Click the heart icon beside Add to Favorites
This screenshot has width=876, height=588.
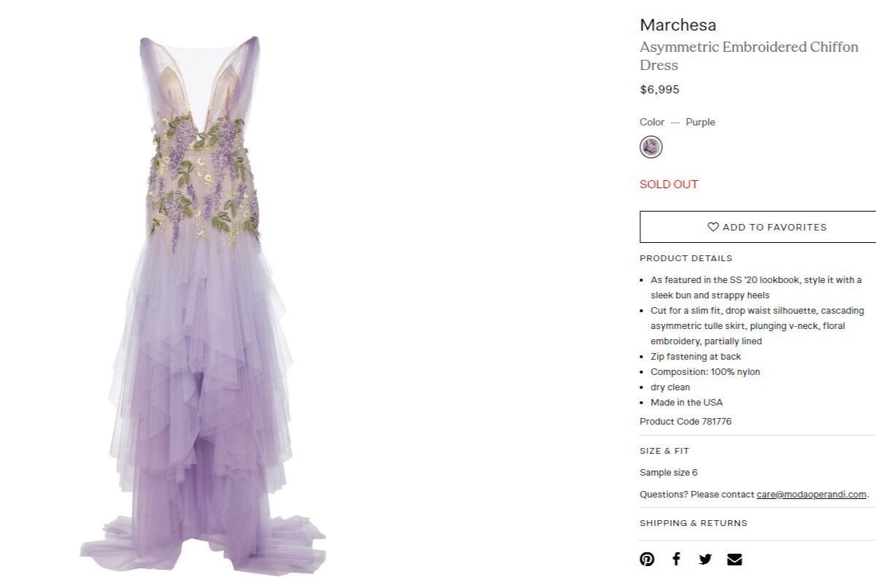(x=713, y=227)
